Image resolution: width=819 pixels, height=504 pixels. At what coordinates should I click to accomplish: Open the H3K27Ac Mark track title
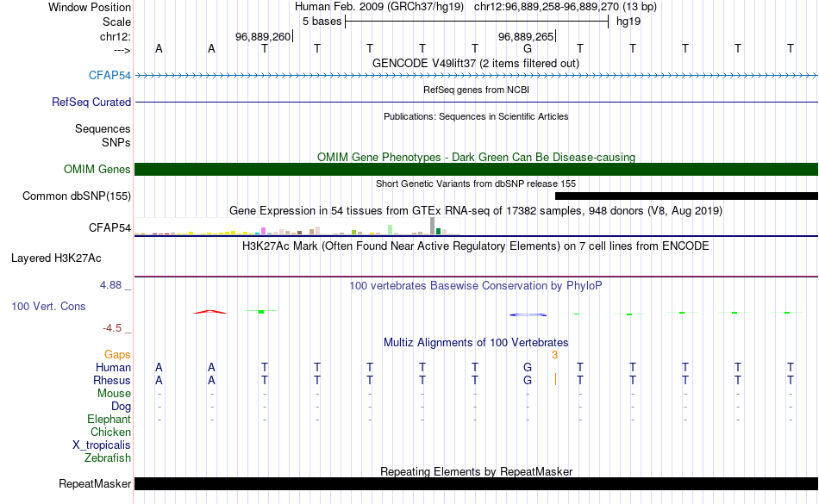click(475, 246)
